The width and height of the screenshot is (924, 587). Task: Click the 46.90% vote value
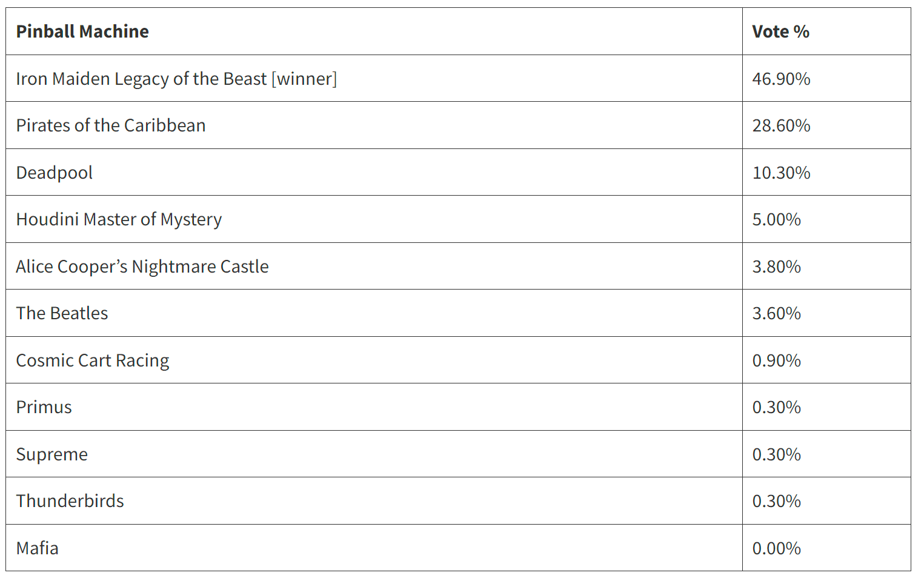pyautogui.click(x=781, y=79)
